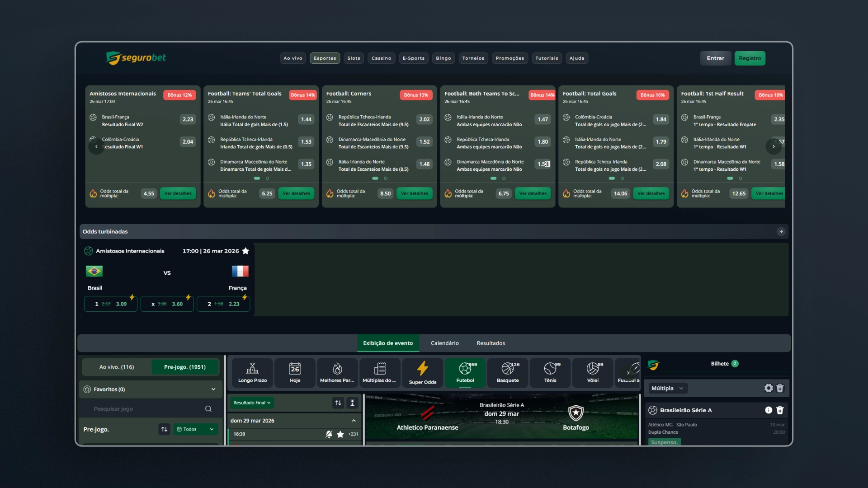Select the Basquete sport icon
The height and width of the screenshot is (488, 868).
[508, 373]
